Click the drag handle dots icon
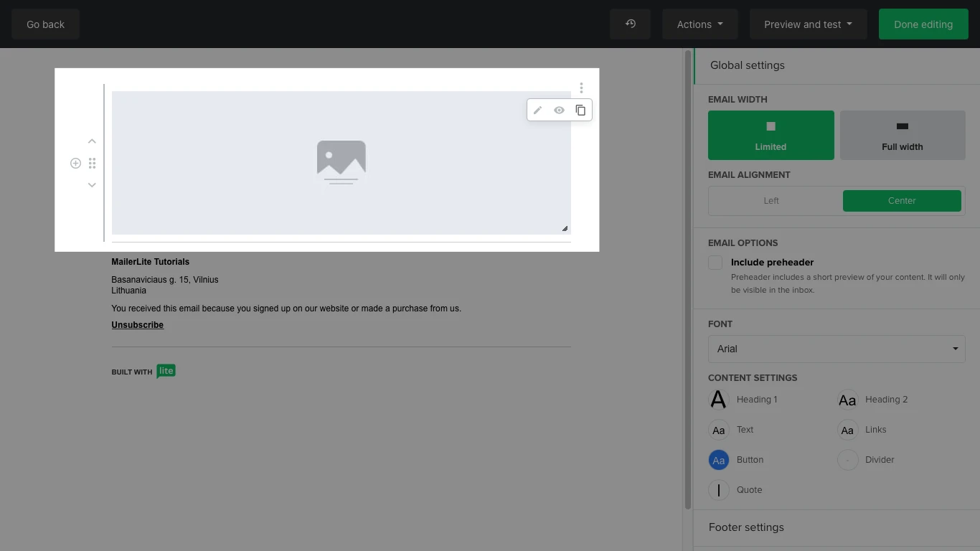This screenshot has height=551, width=980. [x=92, y=164]
